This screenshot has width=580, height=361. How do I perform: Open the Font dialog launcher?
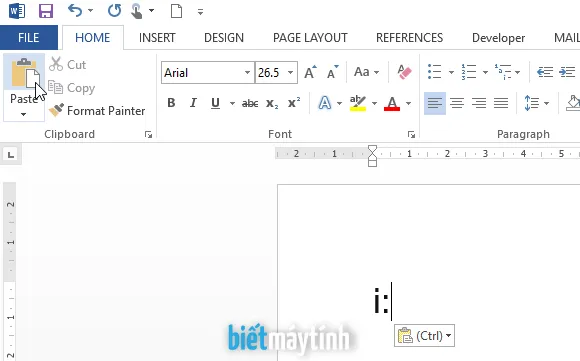pos(411,135)
